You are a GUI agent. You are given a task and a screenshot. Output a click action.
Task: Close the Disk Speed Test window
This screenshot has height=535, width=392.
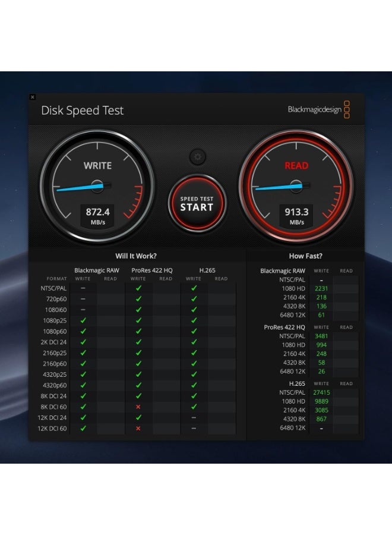pos(33,97)
